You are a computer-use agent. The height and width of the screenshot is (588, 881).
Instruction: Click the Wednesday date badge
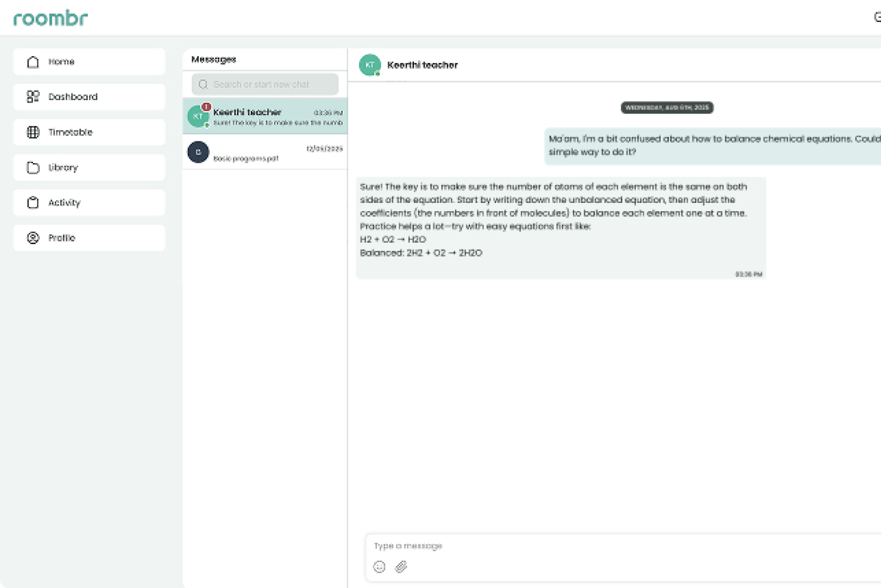667,107
